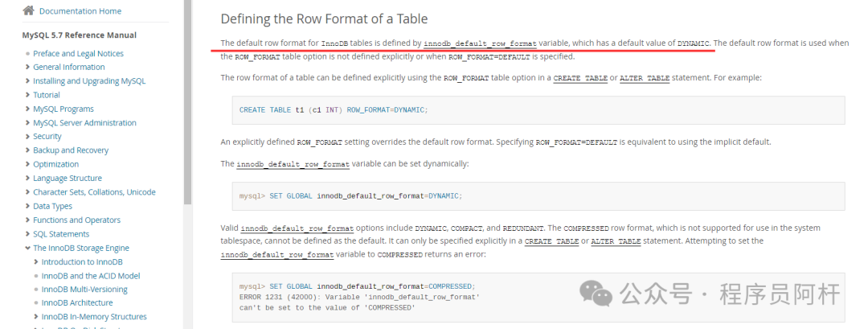Expand the MySQL Programs tree arrow
The height and width of the screenshot is (329, 868).
tap(28, 109)
